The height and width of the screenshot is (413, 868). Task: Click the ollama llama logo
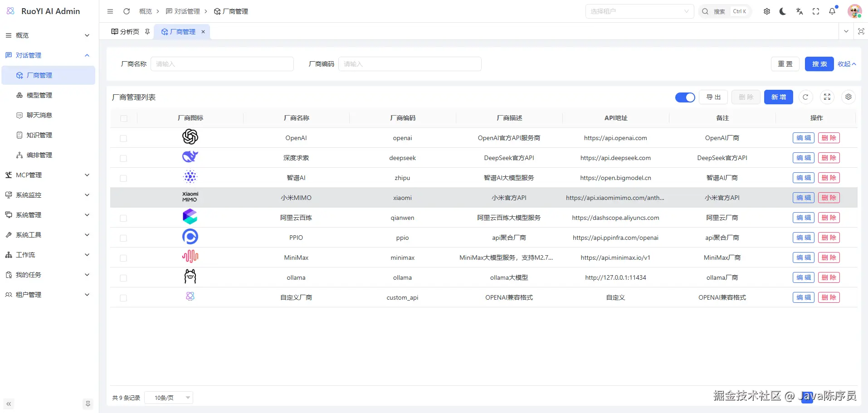[190, 277]
